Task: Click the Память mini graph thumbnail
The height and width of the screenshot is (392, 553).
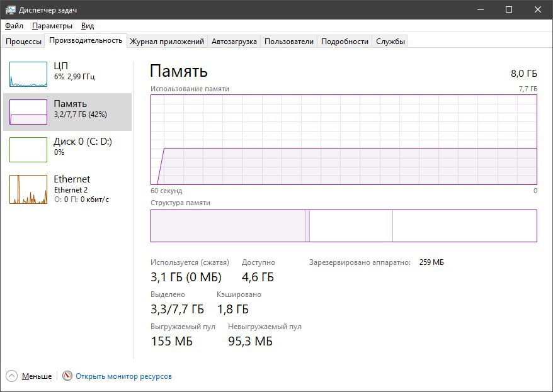Action: [28, 112]
